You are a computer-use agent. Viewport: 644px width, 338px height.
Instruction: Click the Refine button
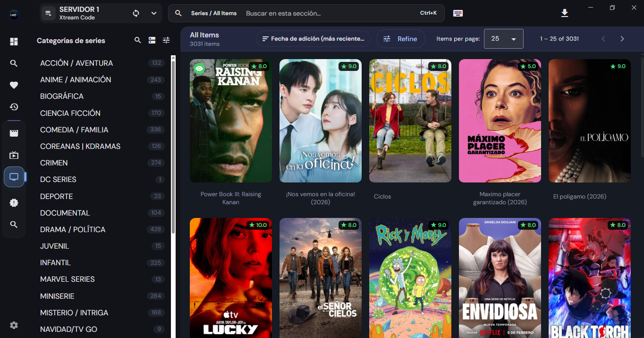coord(401,39)
